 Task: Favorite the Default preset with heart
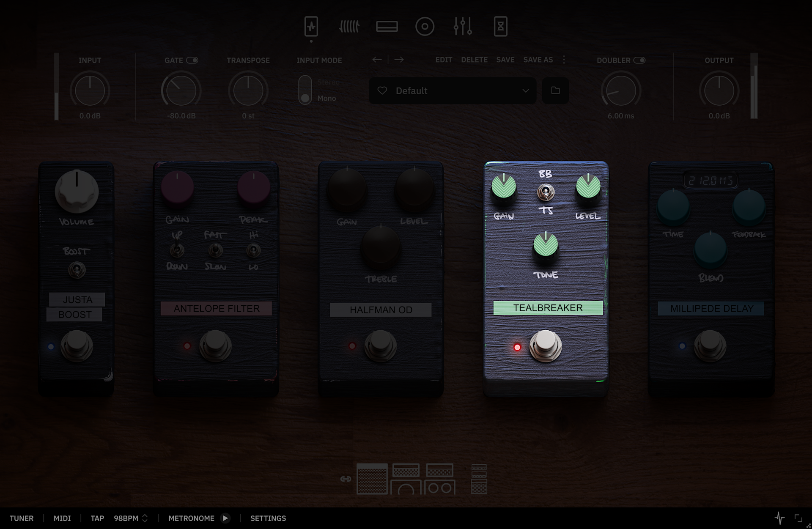382,90
